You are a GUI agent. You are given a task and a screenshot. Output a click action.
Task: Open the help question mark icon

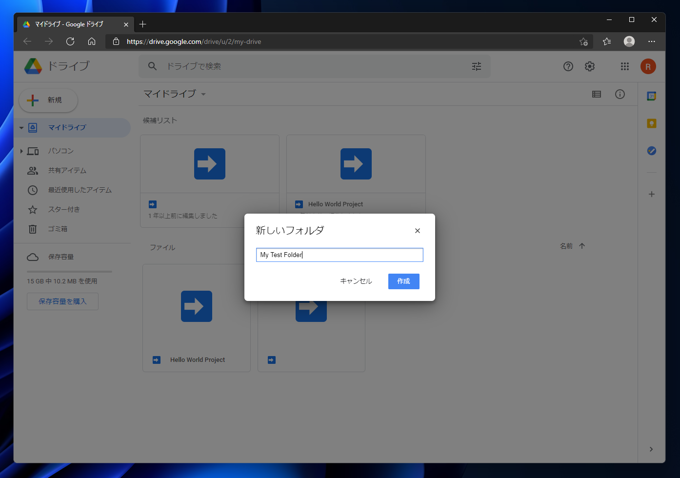click(x=568, y=66)
